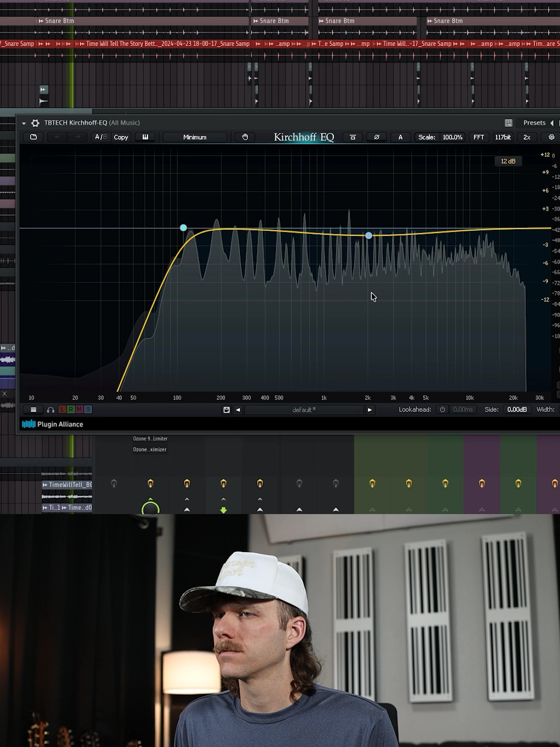The image size is (560, 747).
Task: Open the Ozone..ximizer insert slot
Action: [x=150, y=449]
